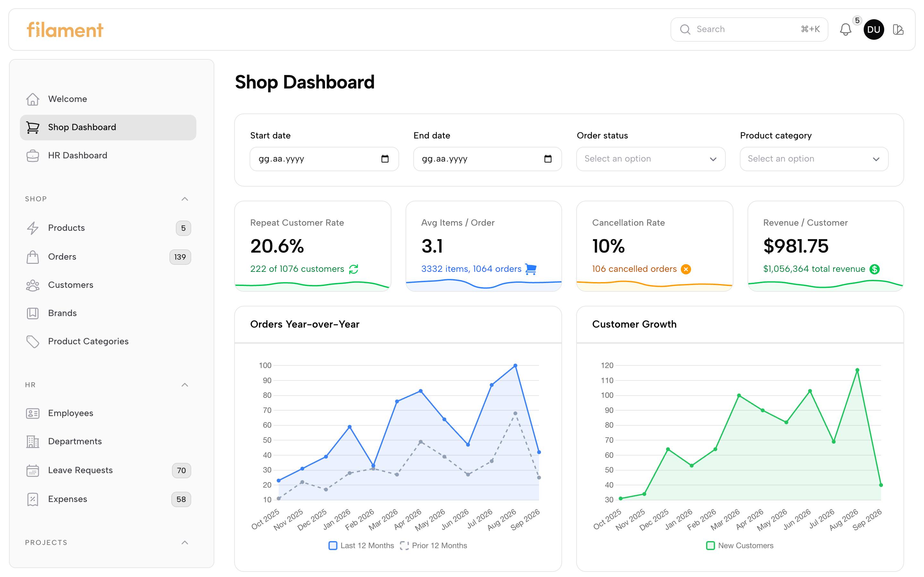Collapse the HR sidebar group
Screen dimensions: 924x577
pos(185,385)
